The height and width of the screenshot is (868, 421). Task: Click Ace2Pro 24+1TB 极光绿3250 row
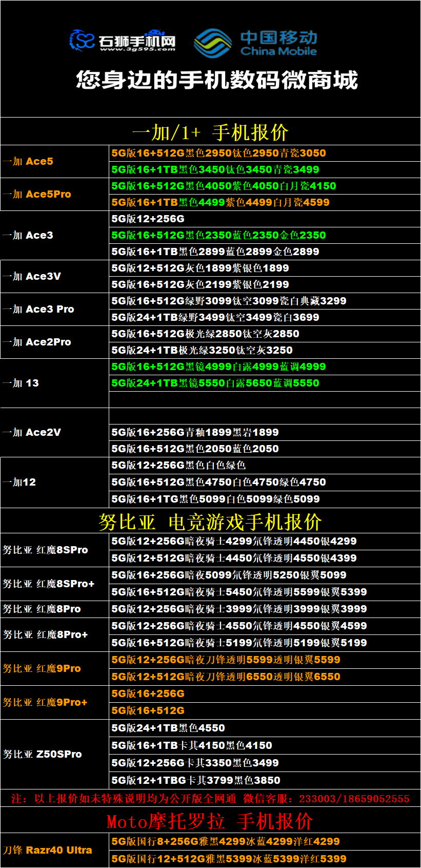coord(265,350)
